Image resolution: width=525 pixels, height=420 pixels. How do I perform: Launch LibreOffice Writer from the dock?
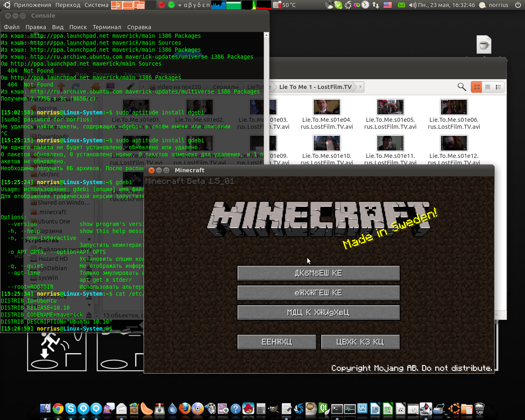pos(375,409)
